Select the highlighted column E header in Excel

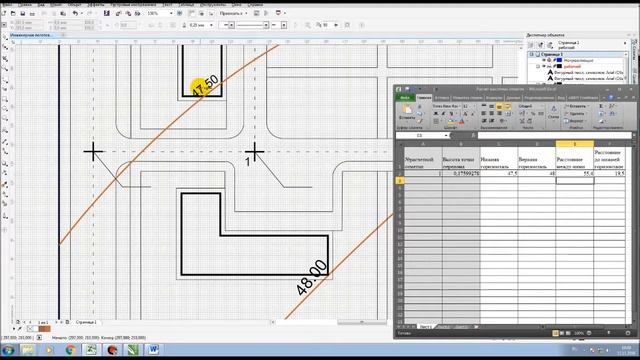pos(575,144)
